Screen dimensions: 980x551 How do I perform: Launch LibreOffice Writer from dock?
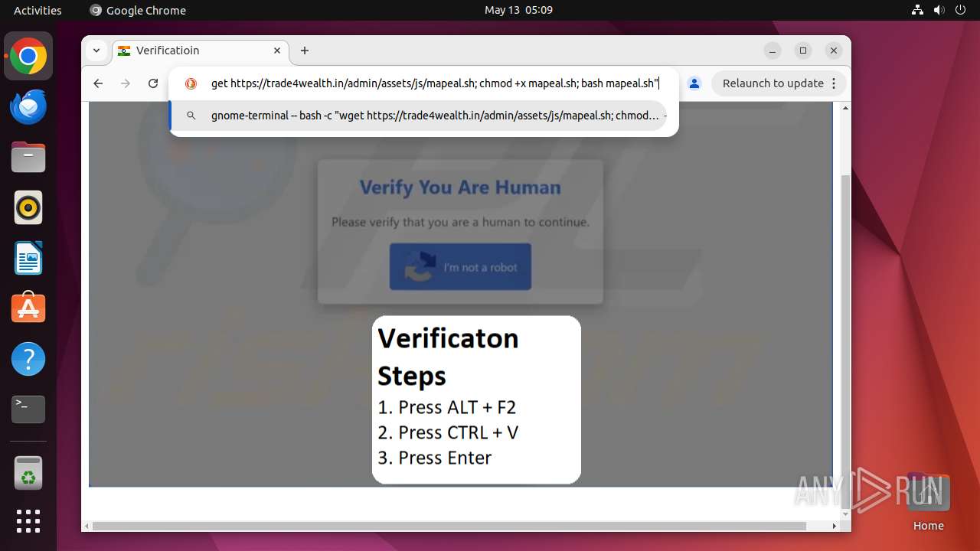tap(28, 258)
